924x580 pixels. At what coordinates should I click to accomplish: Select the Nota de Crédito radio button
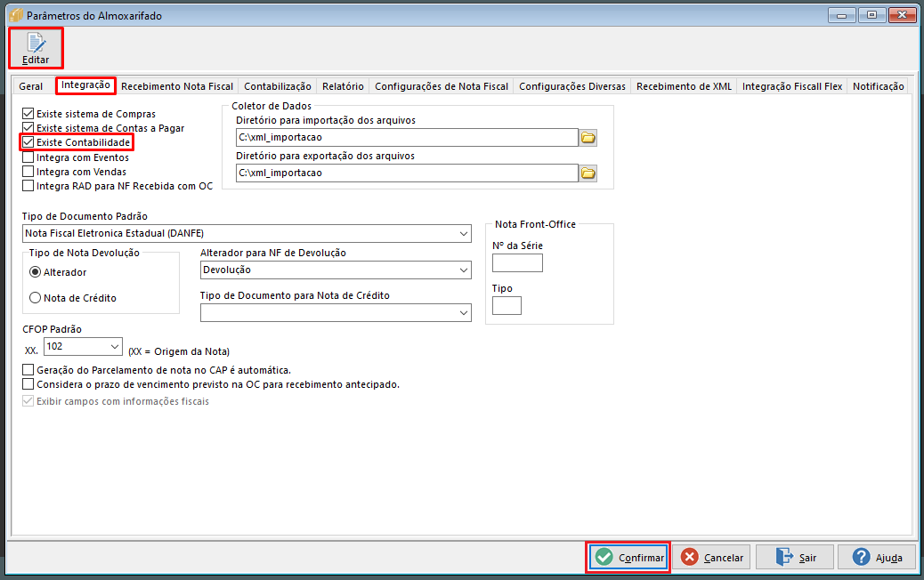(x=36, y=298)
